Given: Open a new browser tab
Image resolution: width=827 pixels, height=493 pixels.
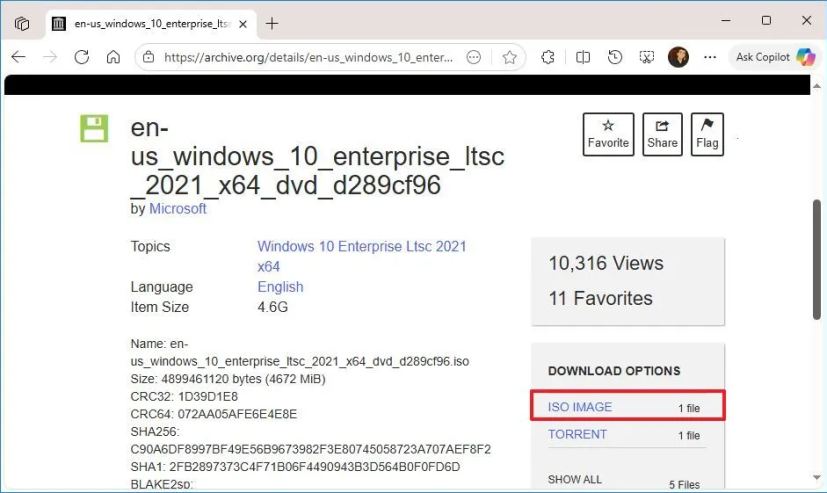Looking at the screenshot, I should [x=272, y=23].
